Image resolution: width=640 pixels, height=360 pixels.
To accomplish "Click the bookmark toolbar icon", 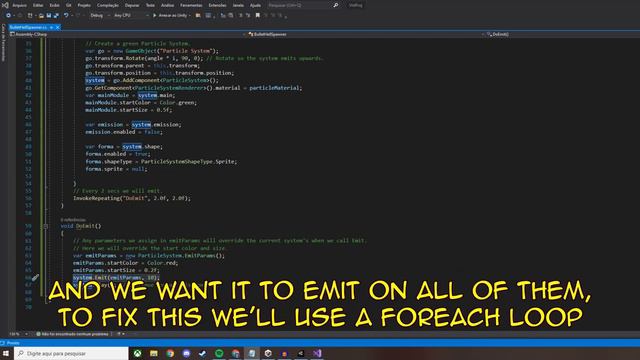I will tap(258, 16).
